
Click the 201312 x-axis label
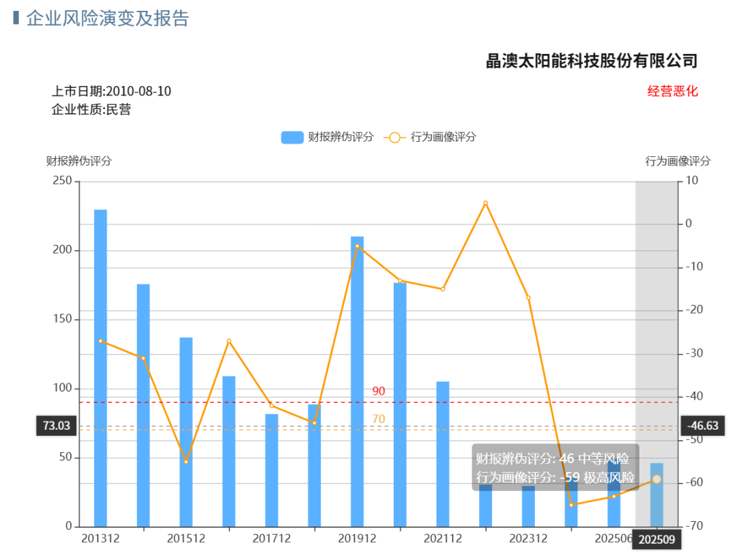(x=100, y=538)
